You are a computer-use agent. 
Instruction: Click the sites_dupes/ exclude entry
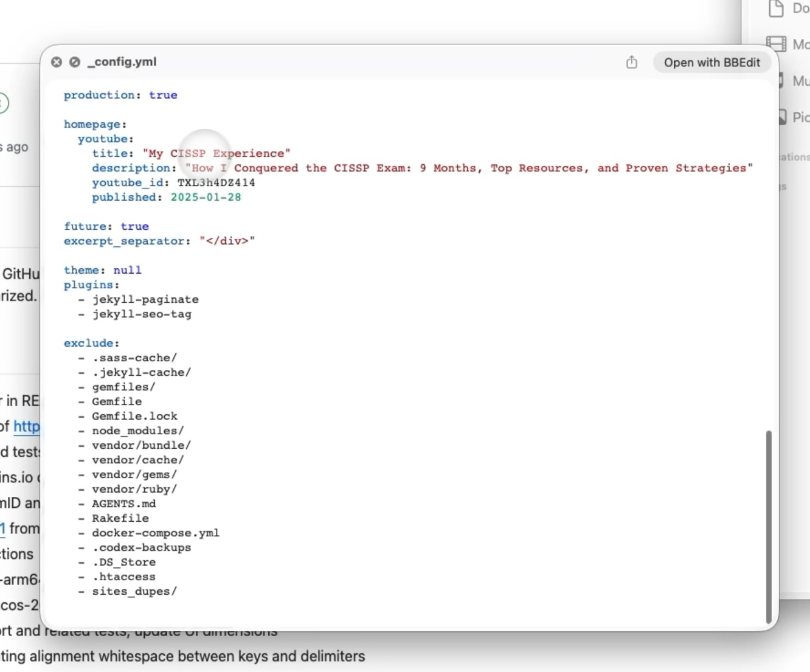point(134,591)
